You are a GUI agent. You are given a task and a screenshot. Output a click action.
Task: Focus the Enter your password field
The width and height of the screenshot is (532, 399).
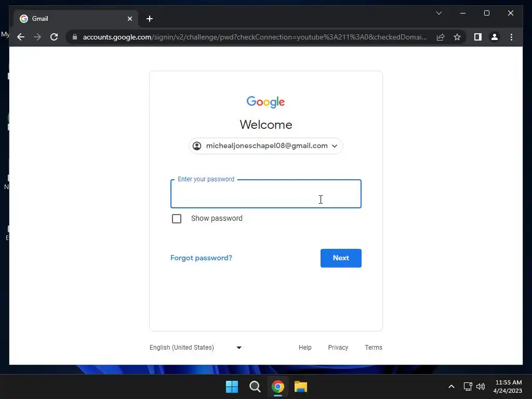265,194
